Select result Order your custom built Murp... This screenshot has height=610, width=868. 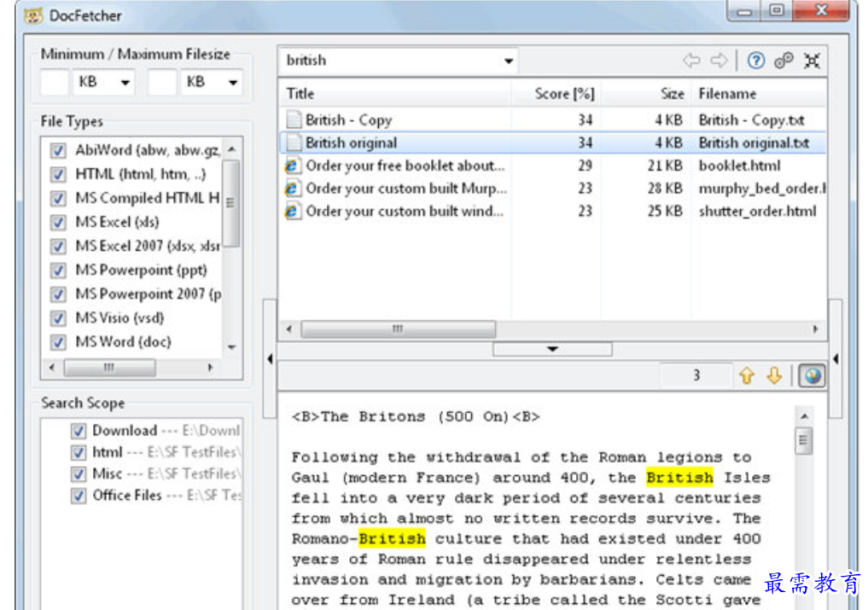click(x=552, y=189)
